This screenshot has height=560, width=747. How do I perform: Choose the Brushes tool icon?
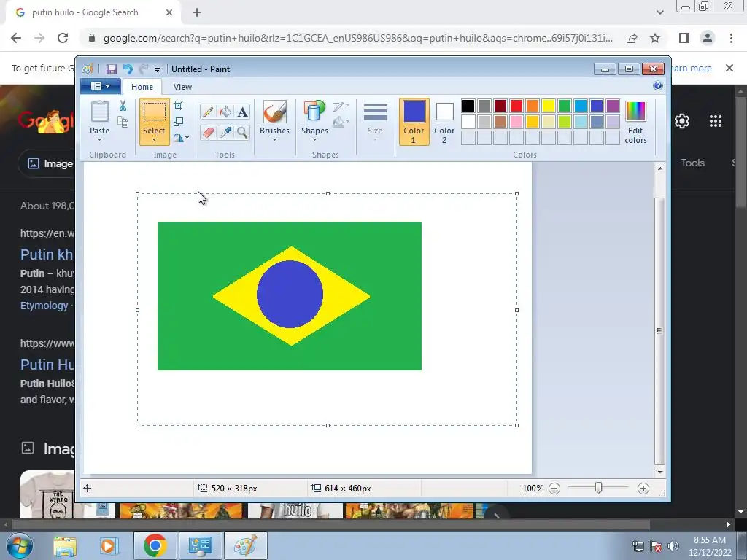(x=274, y=112)
